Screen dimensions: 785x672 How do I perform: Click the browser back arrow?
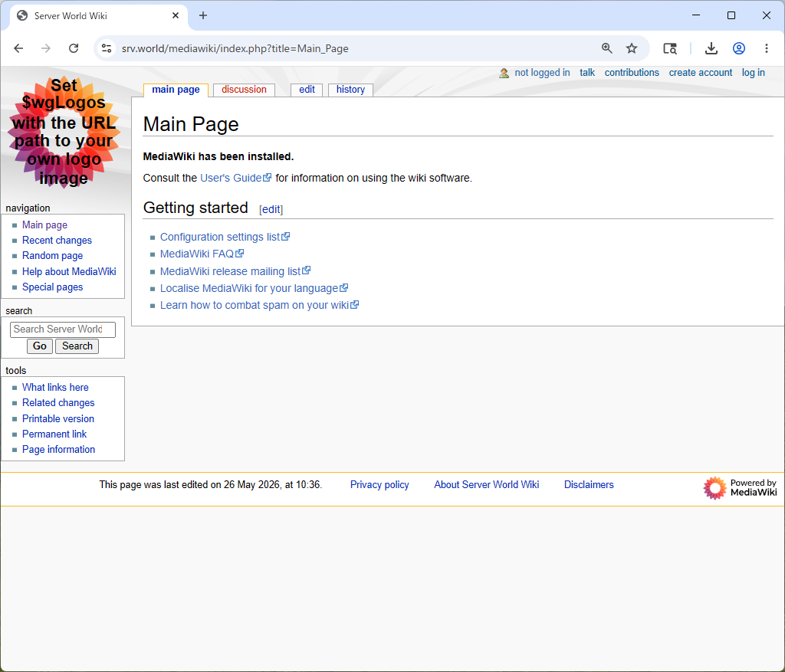[18, 48]
